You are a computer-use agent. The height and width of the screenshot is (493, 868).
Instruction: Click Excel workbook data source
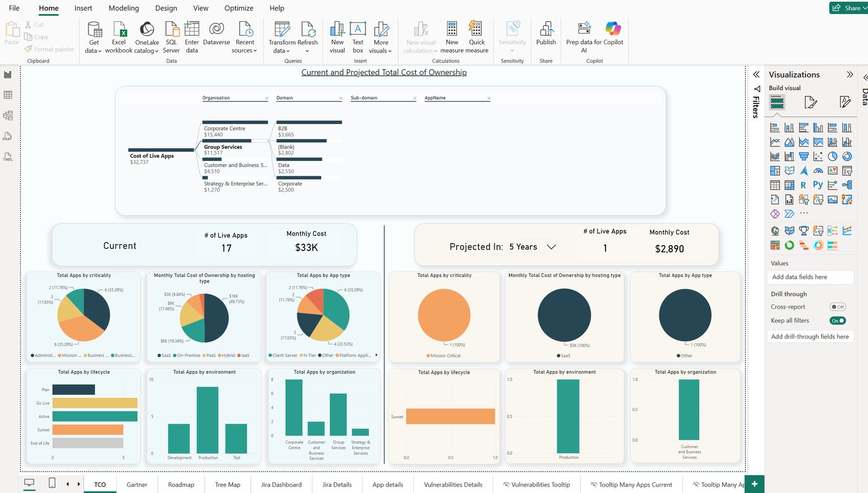click(x=119, y=37)
